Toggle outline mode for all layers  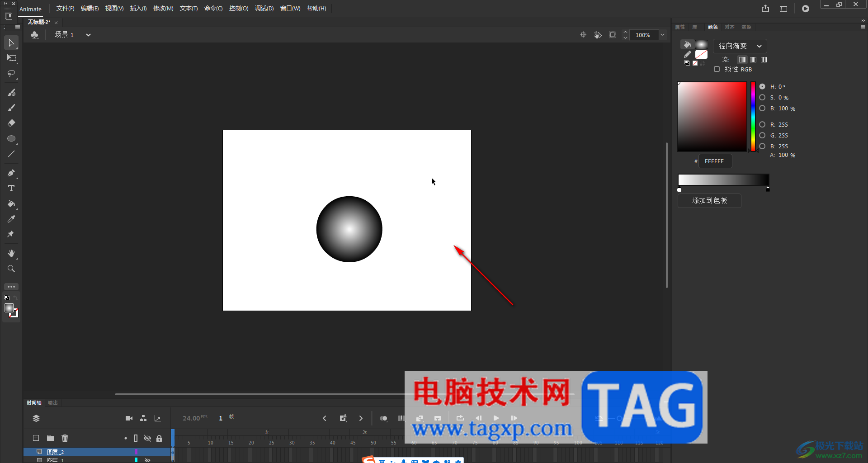pyautogui.click(x=136, y=438)
